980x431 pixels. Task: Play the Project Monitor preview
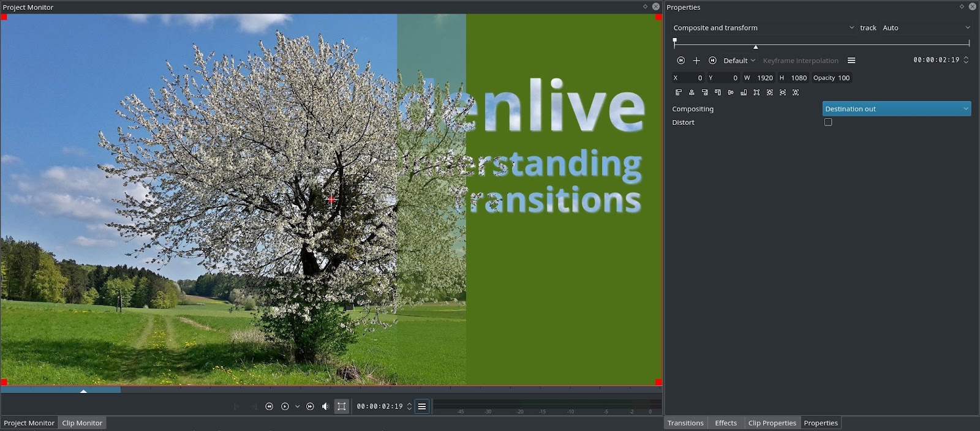point(285,407)
